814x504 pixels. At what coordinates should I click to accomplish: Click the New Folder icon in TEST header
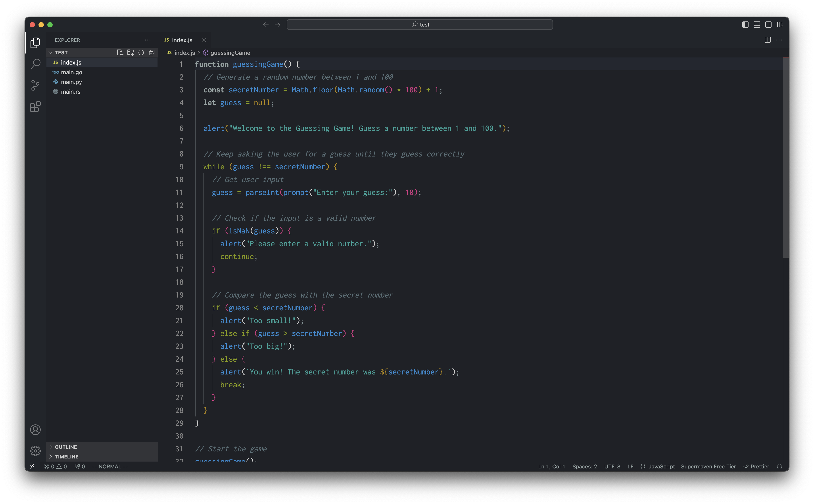(130, 53)
